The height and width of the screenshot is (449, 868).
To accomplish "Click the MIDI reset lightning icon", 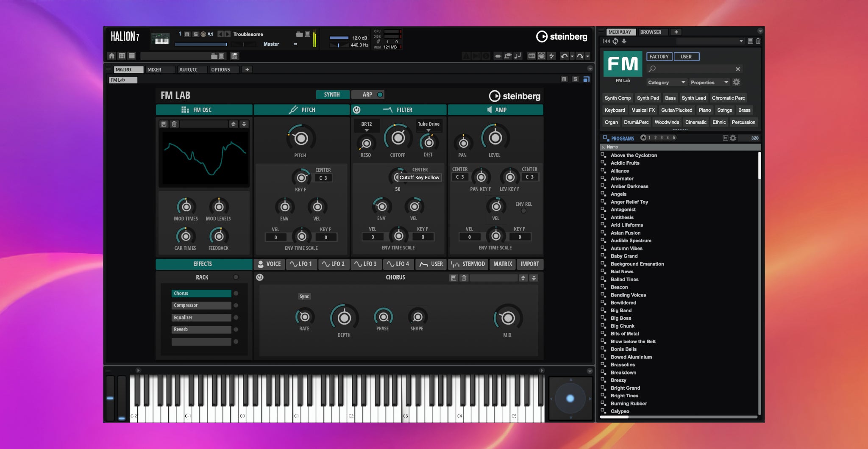I will [x=551, y=56].
